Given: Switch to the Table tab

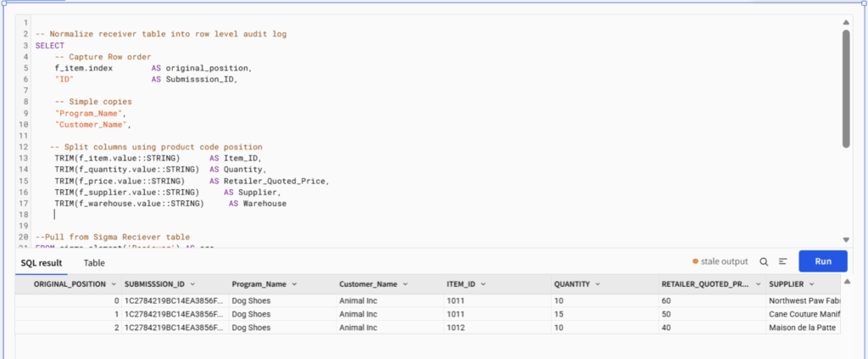Looking at the screenshot, I should 94,263.
